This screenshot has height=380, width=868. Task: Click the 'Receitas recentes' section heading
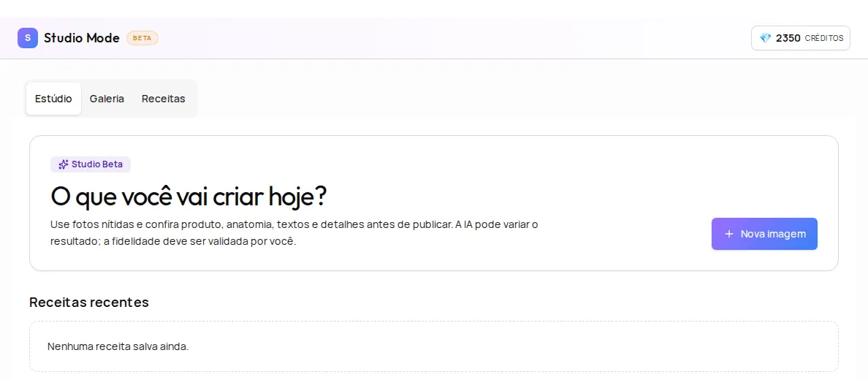89,303
